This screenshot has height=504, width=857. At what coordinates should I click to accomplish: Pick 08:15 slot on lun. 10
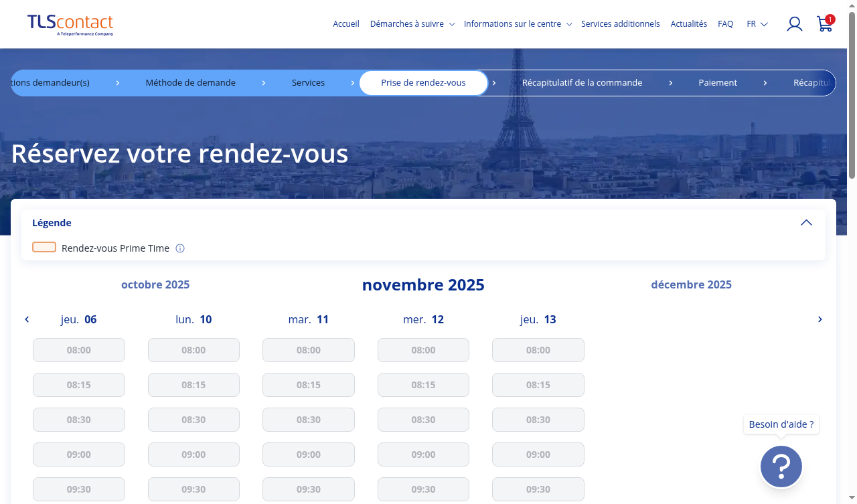193,385
